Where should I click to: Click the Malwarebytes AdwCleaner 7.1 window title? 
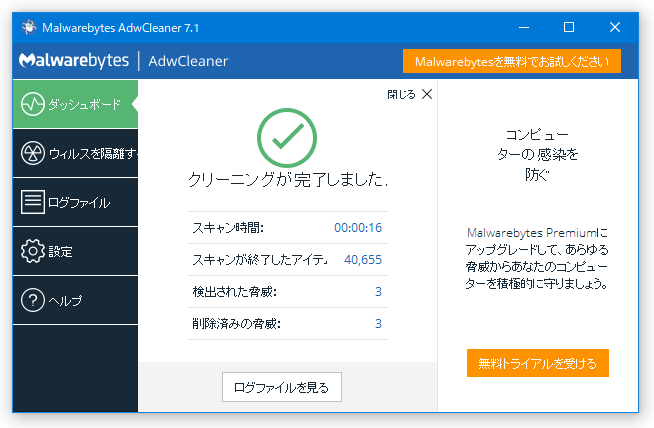click(x=121, y=28)
